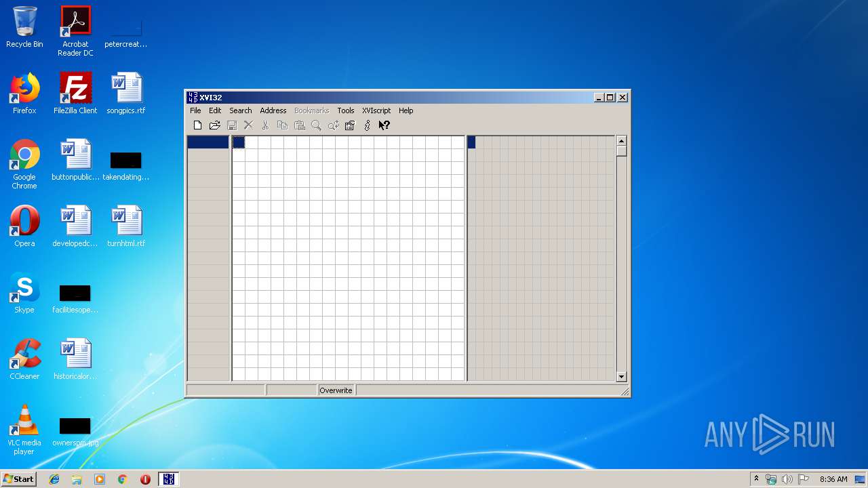This screenshot has width=868, height=488.
Task: Select the takendating desktop file
Action: tap(126, 166)
